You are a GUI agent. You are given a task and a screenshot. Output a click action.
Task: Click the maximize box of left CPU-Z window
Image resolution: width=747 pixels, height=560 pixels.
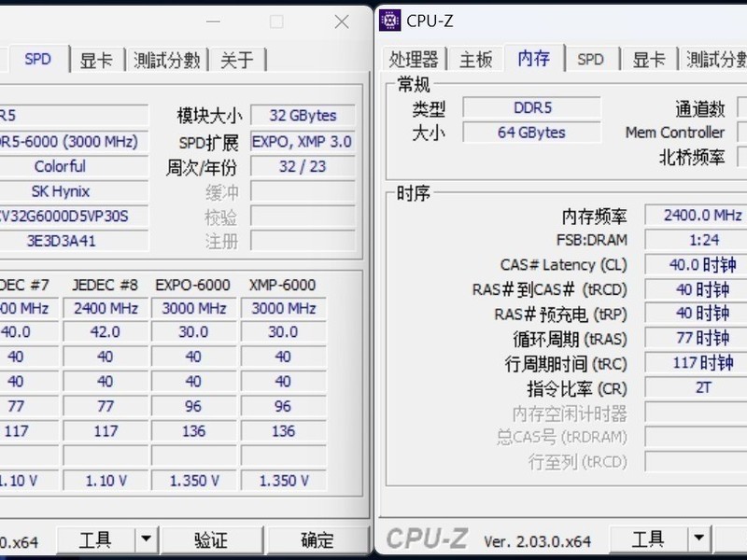pyautogui.click(x=276, y=21)
